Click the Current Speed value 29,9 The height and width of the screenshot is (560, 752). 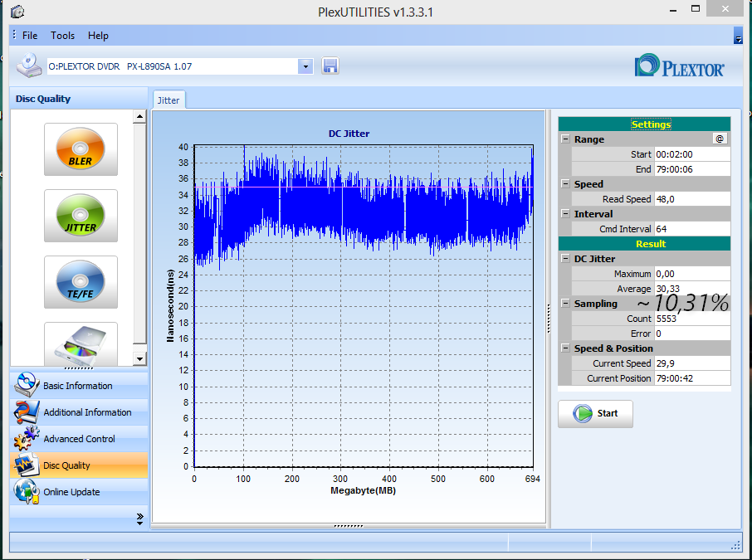692,363
